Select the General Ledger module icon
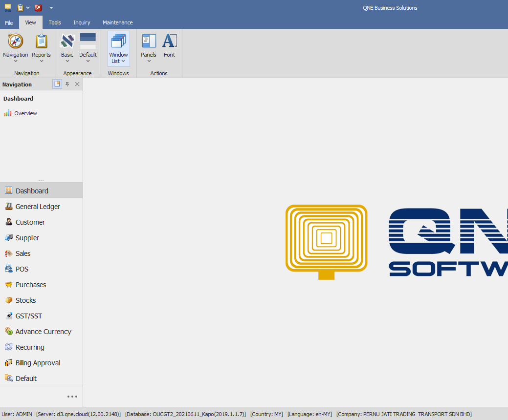Viewport: 508px width, 420px height. pos(9,206)
